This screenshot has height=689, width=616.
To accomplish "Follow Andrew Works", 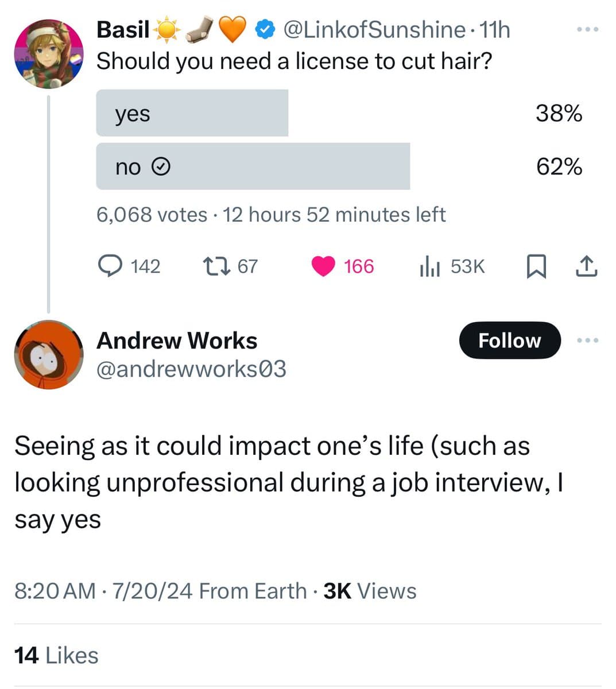I will point(509,340).
